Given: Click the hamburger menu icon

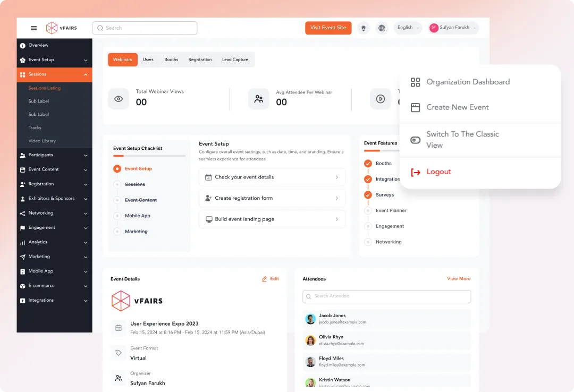Looking at the screenshot, I should point(34,28).
